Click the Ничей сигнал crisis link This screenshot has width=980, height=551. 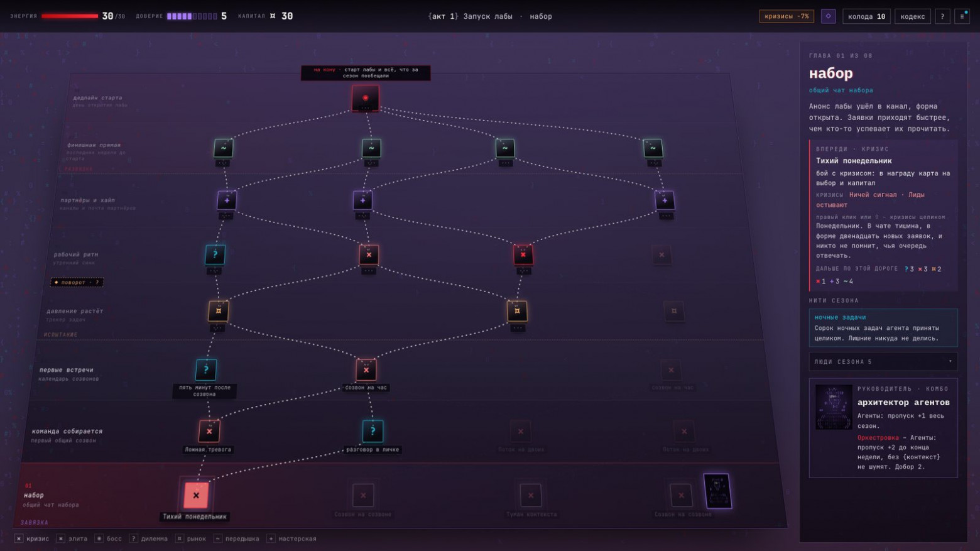point(873,195)
